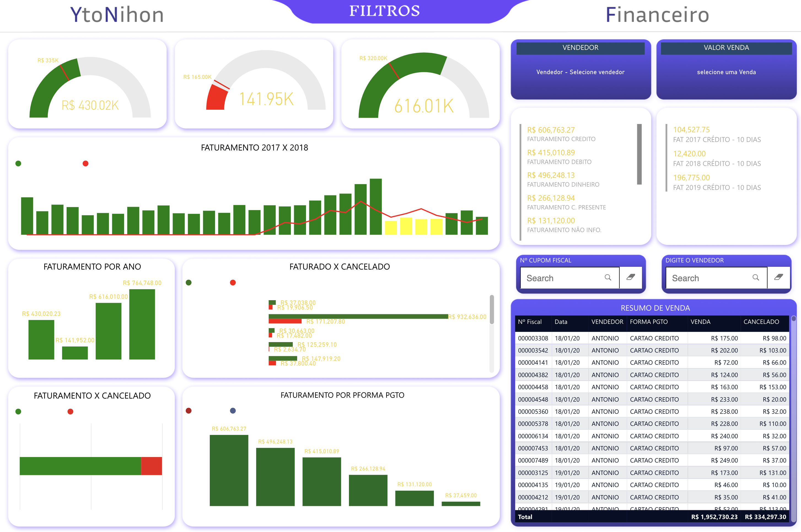The height and width of the screenshot is (532, 801).
Task: Toggle the red legend dot on Faturado X Cancelado
Action: (232, 282)
